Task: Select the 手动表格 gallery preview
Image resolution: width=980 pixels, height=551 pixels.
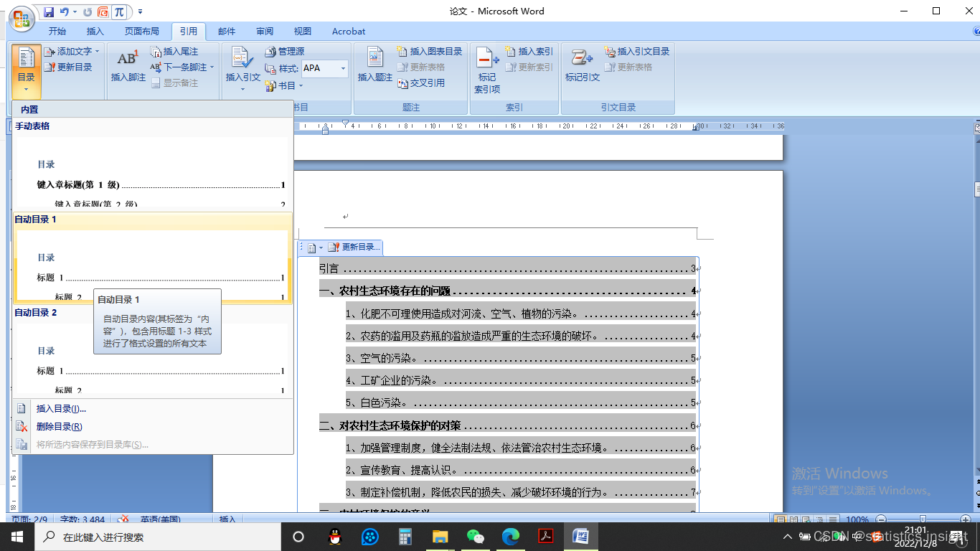Action: 153,164
